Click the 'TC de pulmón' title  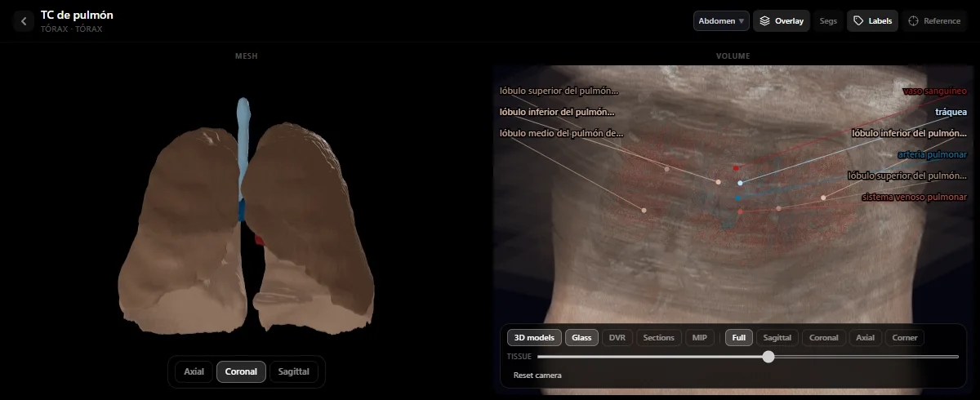[77, 15]
